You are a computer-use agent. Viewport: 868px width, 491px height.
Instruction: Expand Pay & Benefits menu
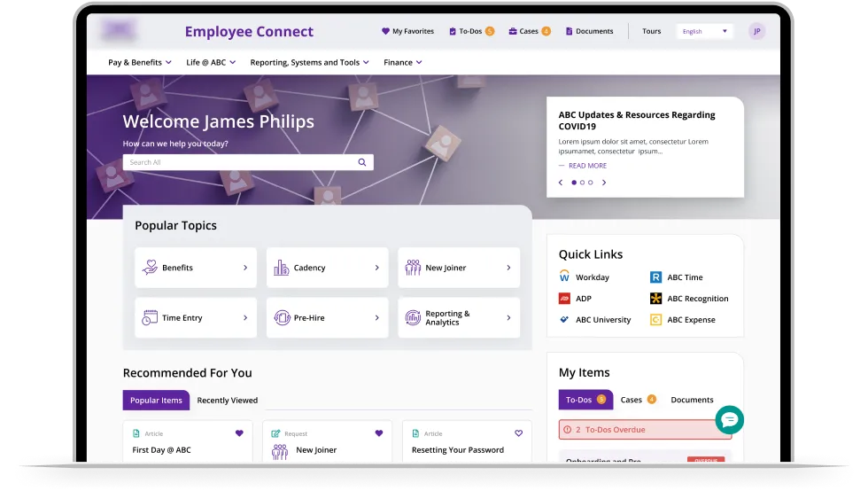(x=140, y=63)
